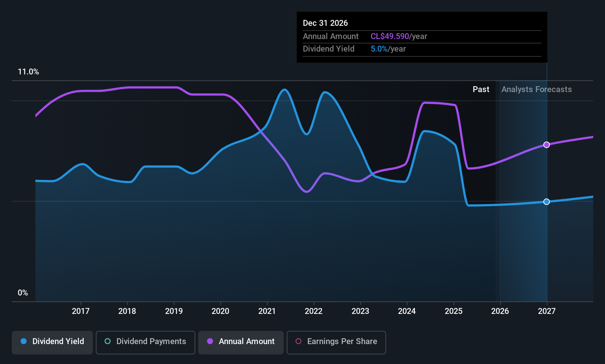Screen dimensions: 605x364
Task: Click the 2027 x-axis label
Action: [547, 311]
